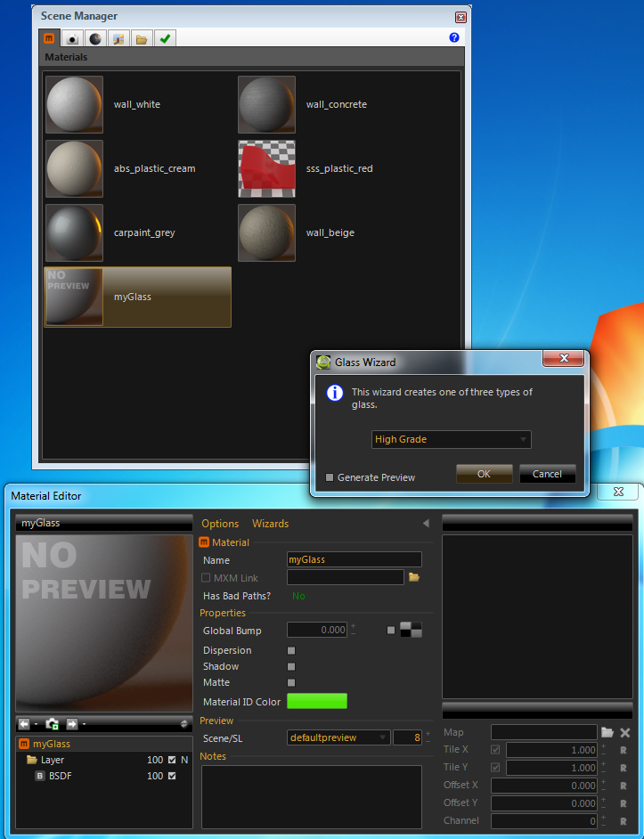The image size is (644, 839).
Task: Open the folder tab in Scene Manager
Action: coord(142,38)
